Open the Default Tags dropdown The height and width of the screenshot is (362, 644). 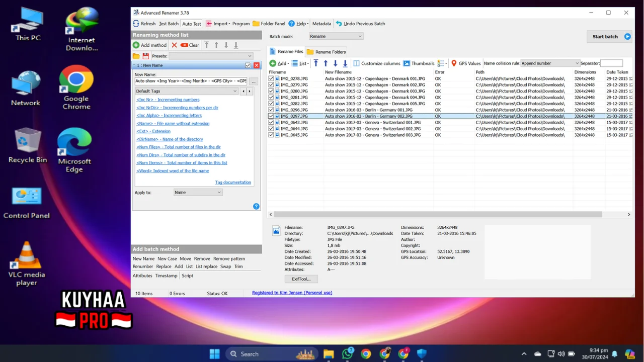click(x=187, y=91)
